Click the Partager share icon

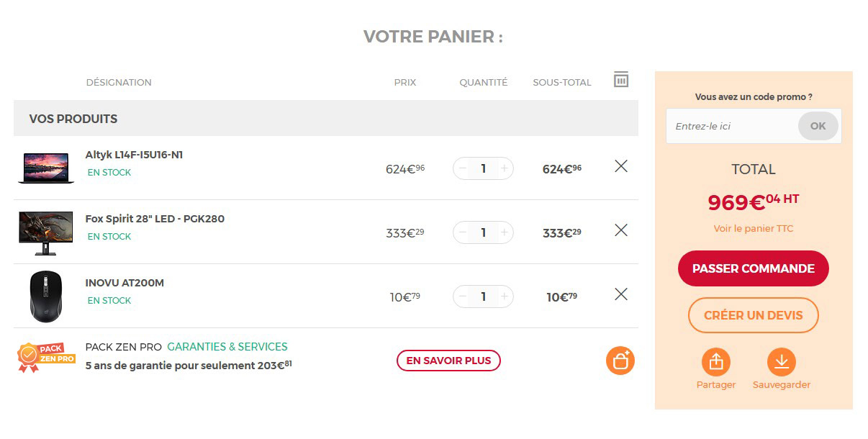(x=716, y=362)
